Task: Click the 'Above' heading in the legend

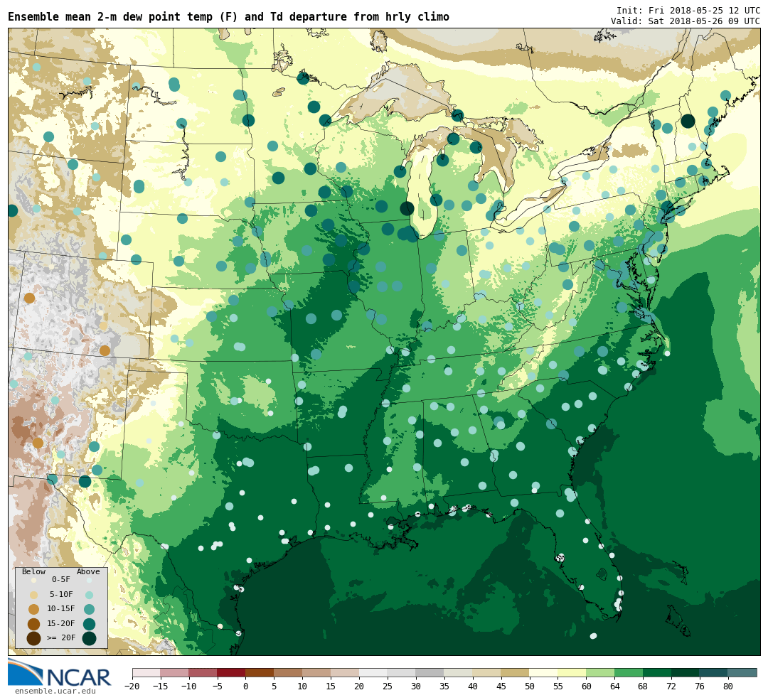Action: 88,572
